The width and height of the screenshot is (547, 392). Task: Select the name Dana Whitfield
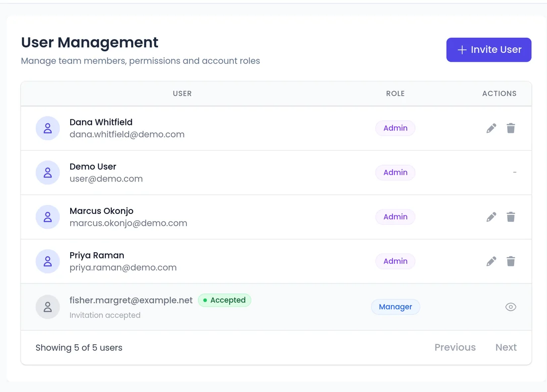pos(101,122)
